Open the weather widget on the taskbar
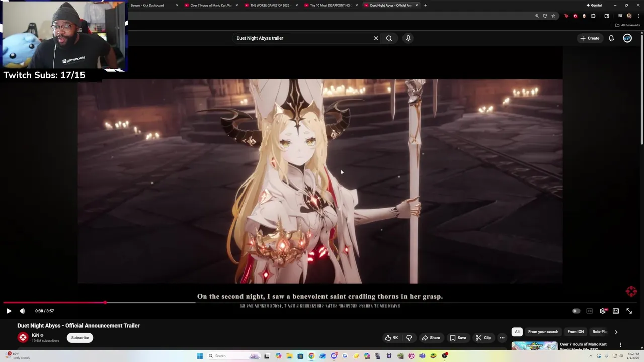This screenshot has height=362, width=644. point(18,356)
